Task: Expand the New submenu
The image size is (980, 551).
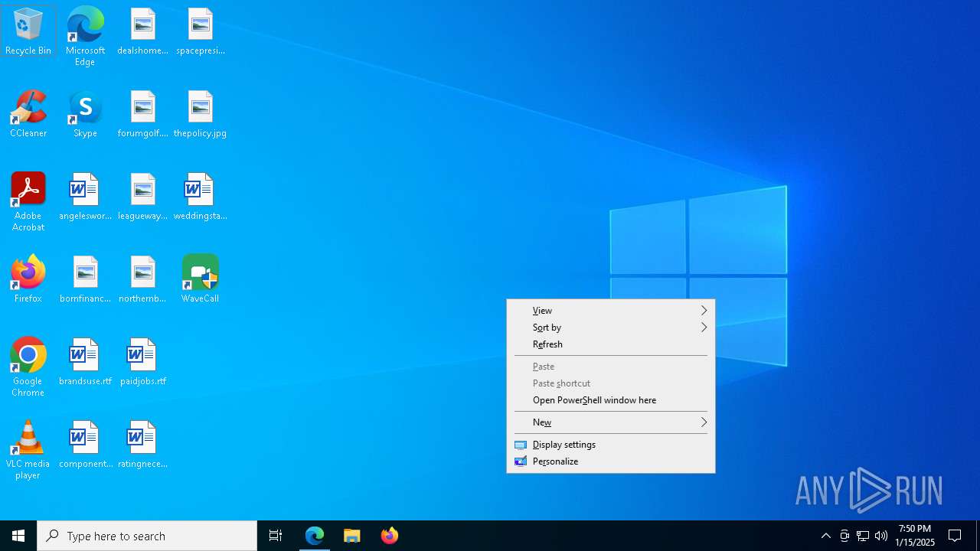Action: coord(611,422)
